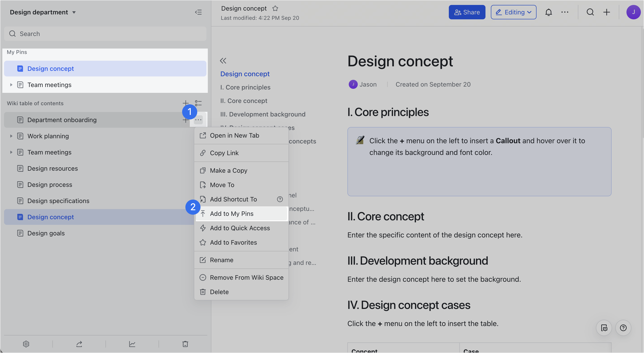Click the wiki Search field
Screen dimensions: 644x353
(x=105, y=34)
